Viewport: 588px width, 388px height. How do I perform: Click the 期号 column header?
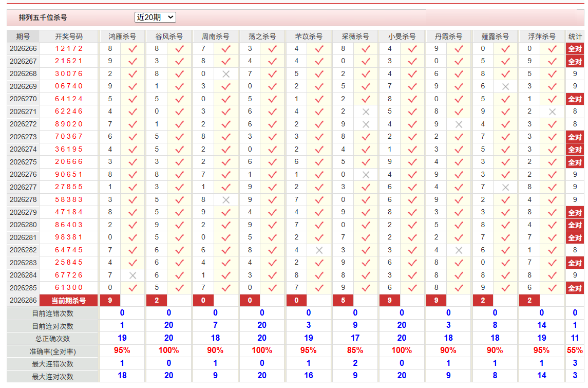pos(23,36)
